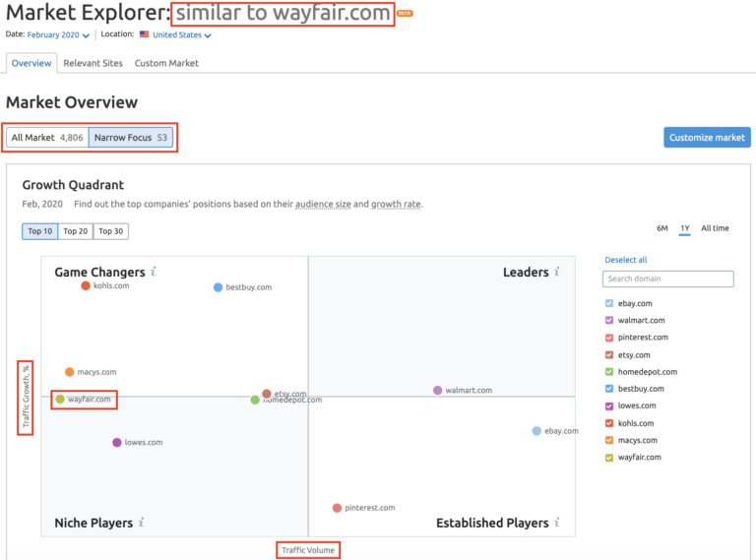Viewport: 756px width, 560px height.
Task: Click the ebay.com dot in the quadrant
Action: click(536, 431)
